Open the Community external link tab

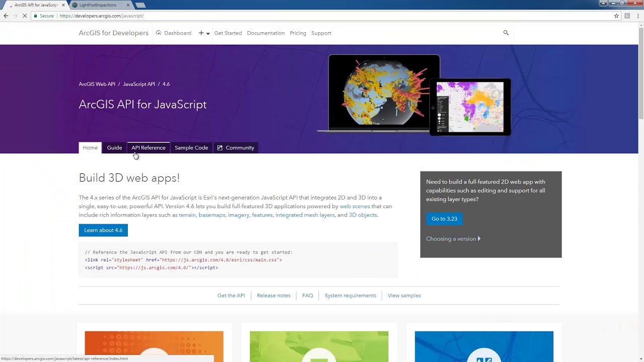tap(235, 148)
